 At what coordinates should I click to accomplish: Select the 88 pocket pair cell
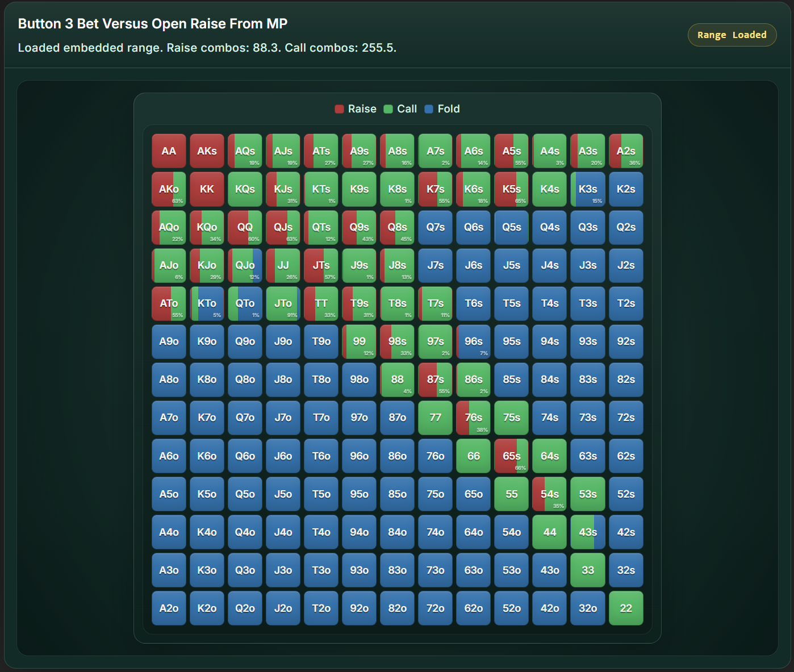(397, 379)
